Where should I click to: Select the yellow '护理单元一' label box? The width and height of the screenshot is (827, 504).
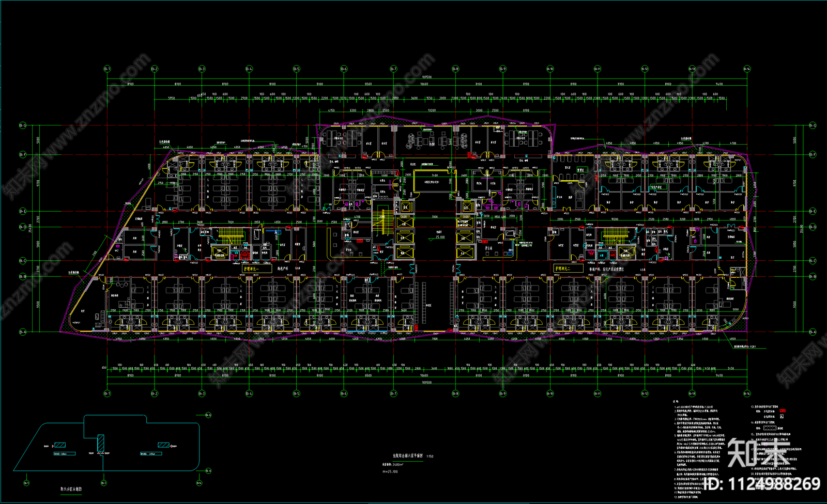pyautogui.click(x=257, y=269)
